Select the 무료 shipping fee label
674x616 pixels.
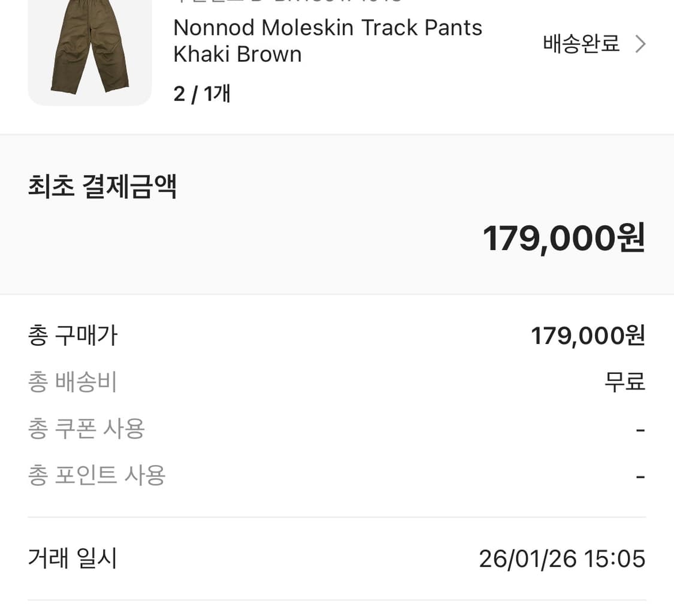click(x=625, y=382)
